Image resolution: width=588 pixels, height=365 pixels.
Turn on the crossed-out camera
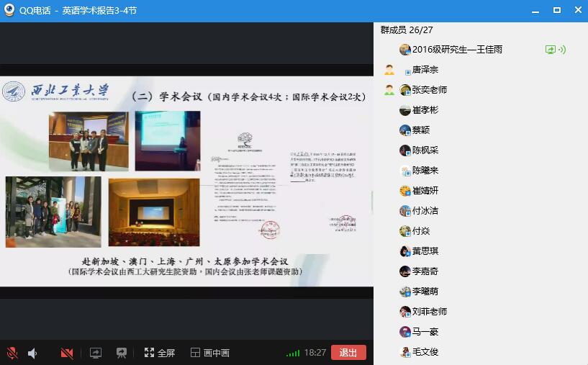(67, 353)
